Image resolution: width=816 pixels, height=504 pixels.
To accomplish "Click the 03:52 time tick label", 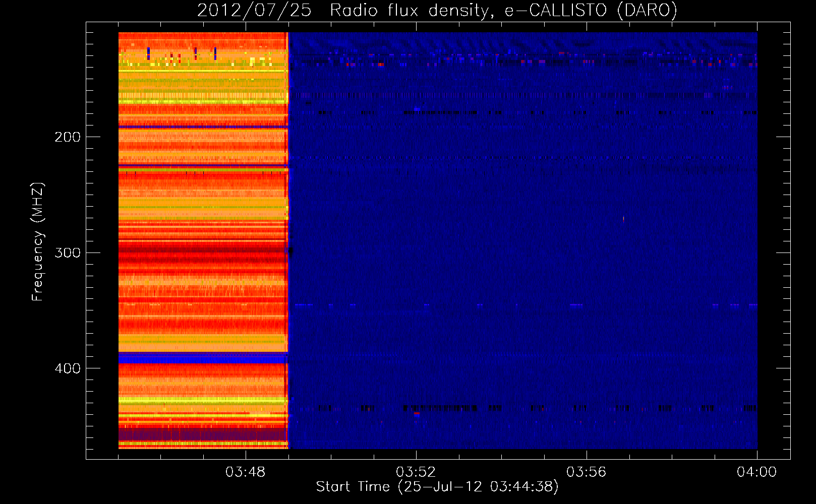I will coord(416,472).
